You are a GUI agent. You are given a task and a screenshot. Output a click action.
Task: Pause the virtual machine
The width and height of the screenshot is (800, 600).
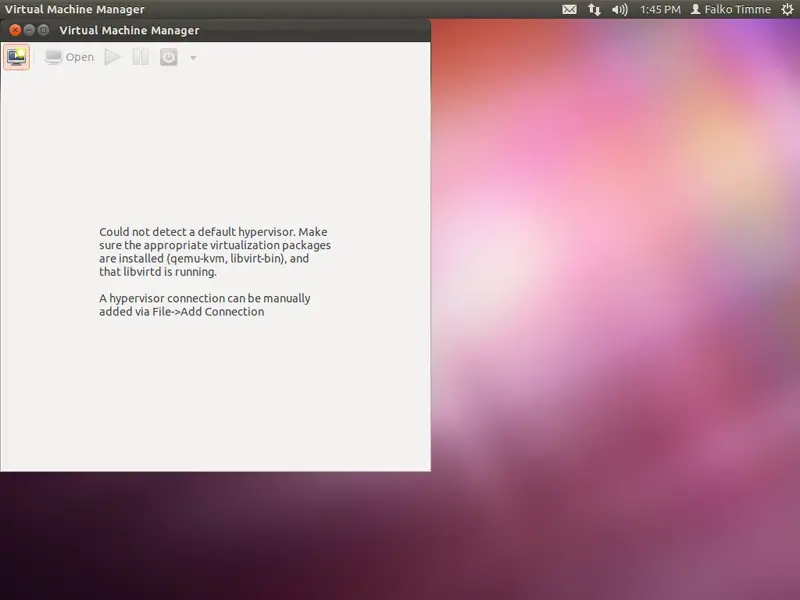[140, 57]
